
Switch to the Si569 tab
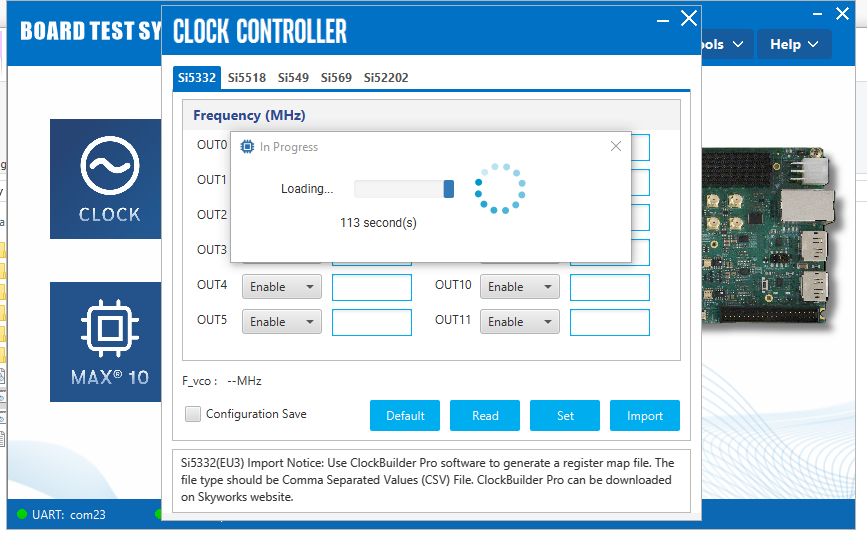[x=336, y=77]
